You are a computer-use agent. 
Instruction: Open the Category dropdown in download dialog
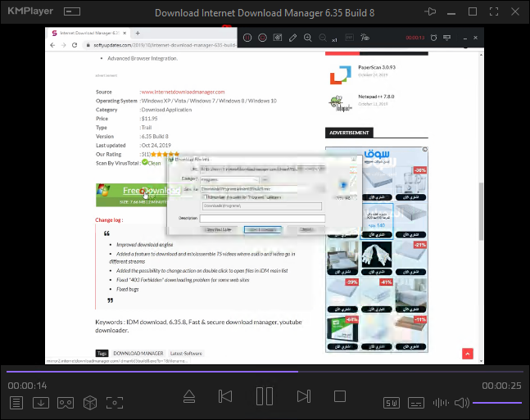[229, 179]
